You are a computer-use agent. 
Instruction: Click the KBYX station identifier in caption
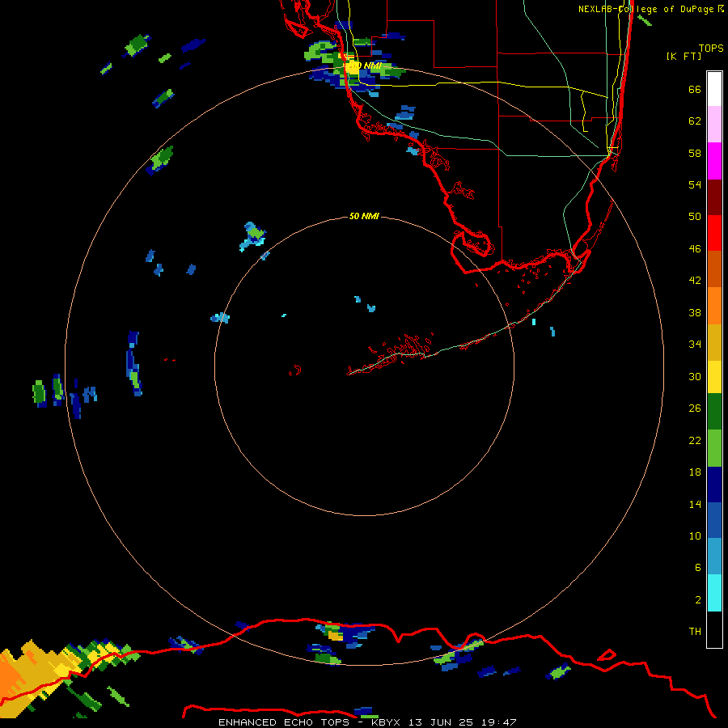385,722
